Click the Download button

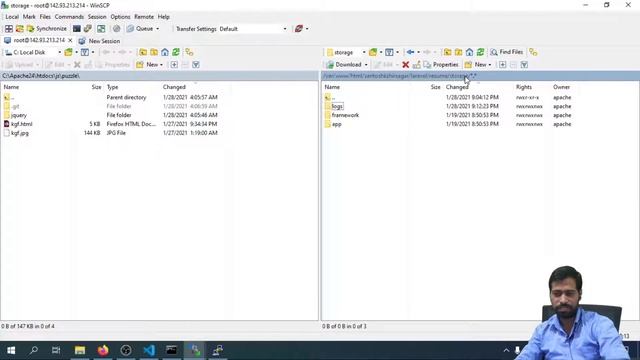(x=344, y=64)
